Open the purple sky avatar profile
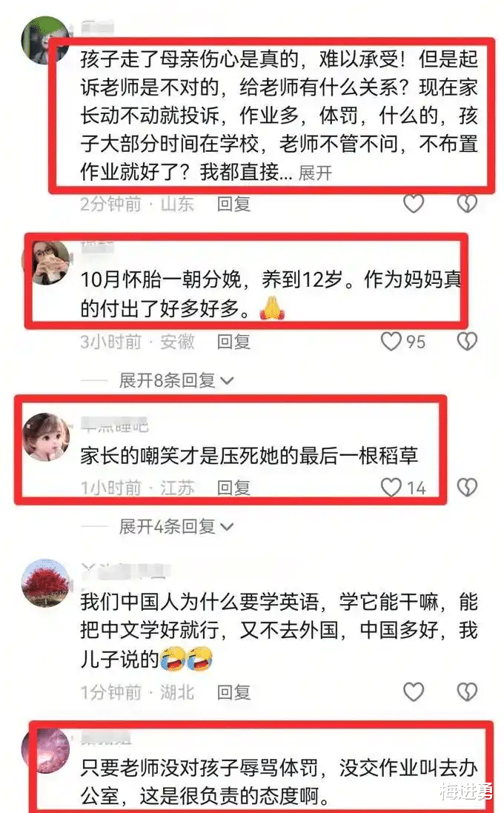This screenshot has height=813, width=504. pyautogui.click(x=46, y=751)
